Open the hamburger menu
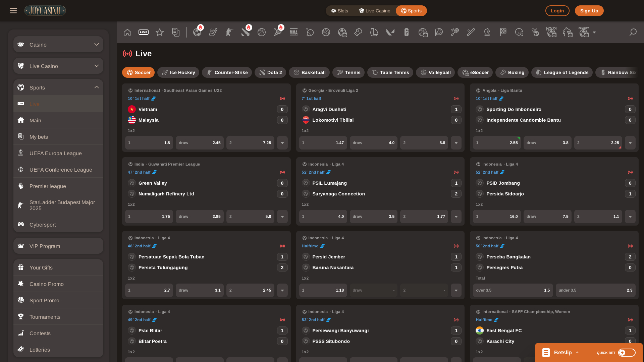The height and width of the screenshot is (362, 644). [13, 11]
